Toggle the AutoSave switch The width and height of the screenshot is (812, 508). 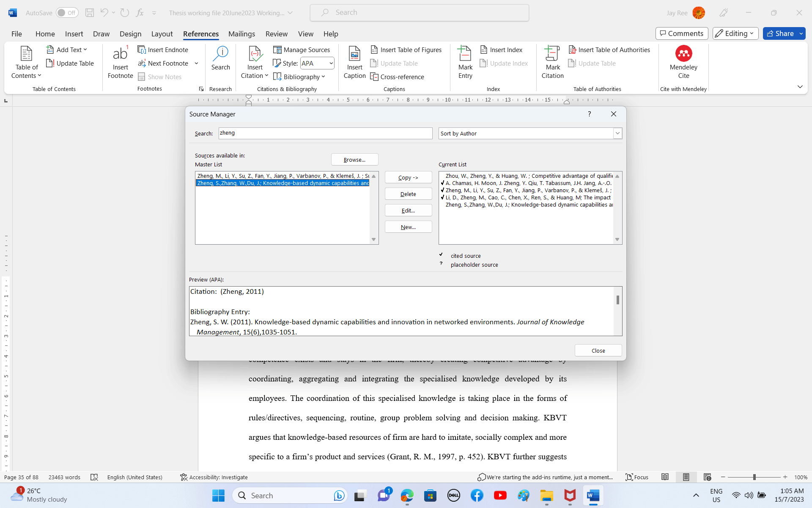[67, 13]
